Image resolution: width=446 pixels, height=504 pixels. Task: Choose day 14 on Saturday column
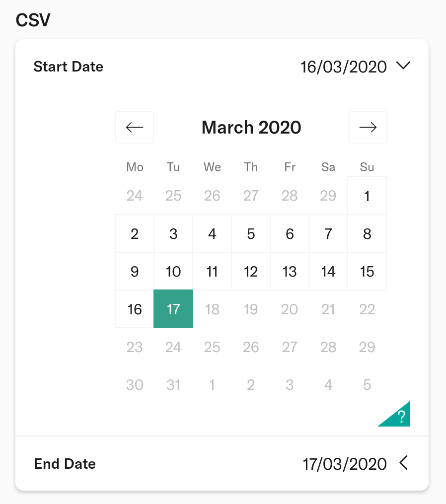(x=328, y=271)
